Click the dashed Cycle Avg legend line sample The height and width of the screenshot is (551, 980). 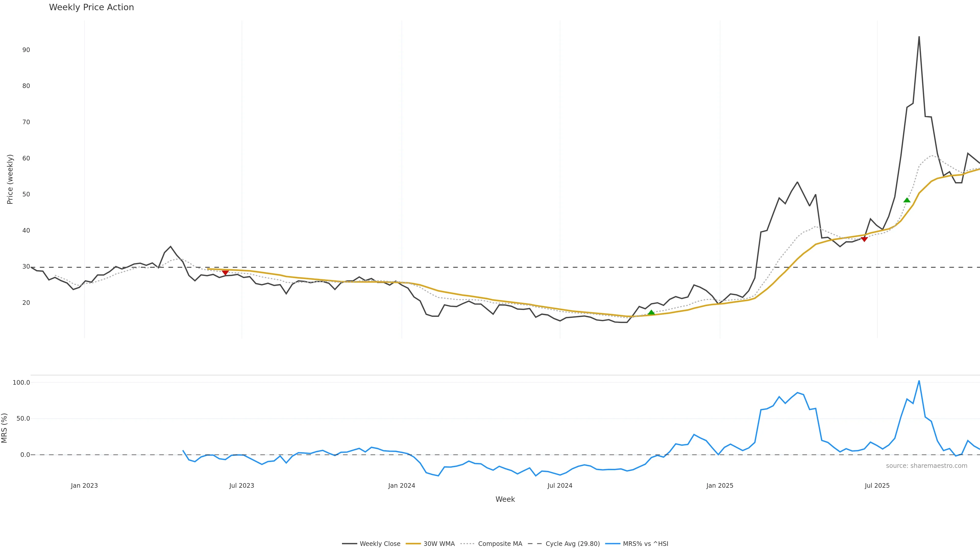(535, 544)
